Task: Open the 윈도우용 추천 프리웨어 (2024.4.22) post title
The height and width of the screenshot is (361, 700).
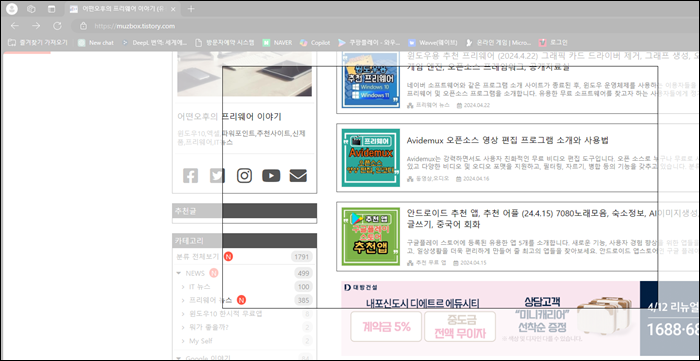Action: [553, 62]
